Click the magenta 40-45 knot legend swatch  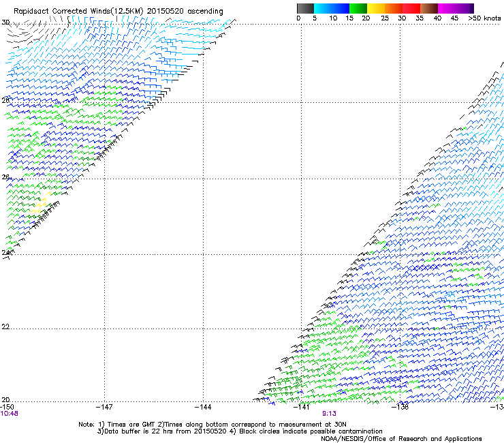pyautogui.click(x=447, y=8)
